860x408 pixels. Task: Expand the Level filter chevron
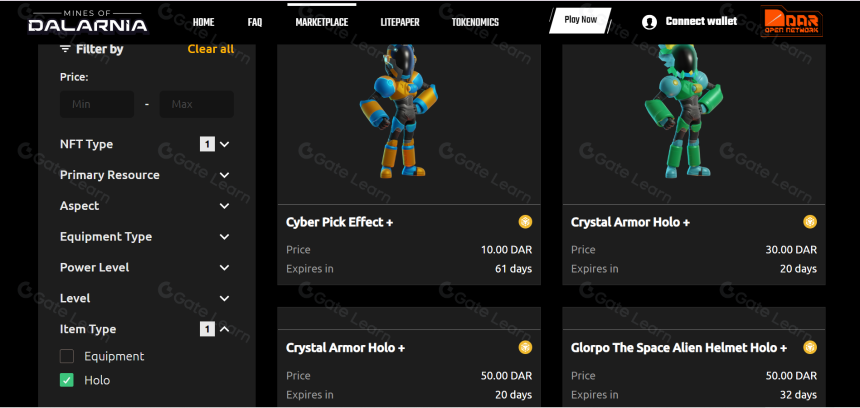[224, 298]
